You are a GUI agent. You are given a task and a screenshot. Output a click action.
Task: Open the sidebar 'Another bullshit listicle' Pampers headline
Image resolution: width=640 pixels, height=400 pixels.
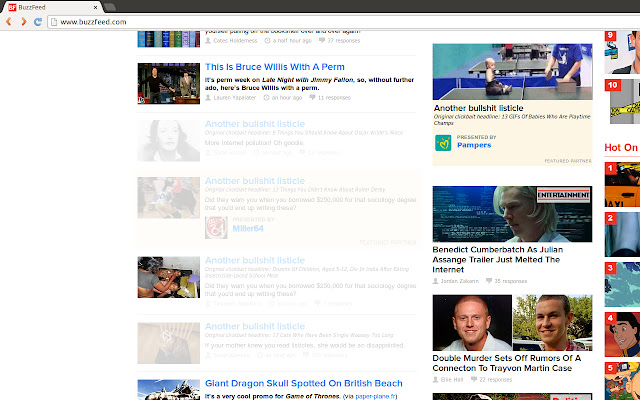478,108
